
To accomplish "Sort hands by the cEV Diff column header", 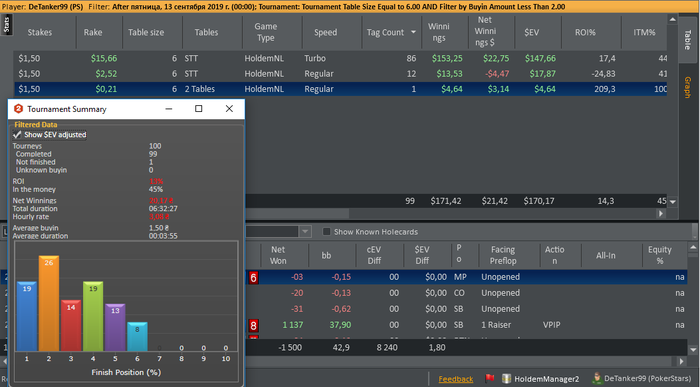I will 374,255.
